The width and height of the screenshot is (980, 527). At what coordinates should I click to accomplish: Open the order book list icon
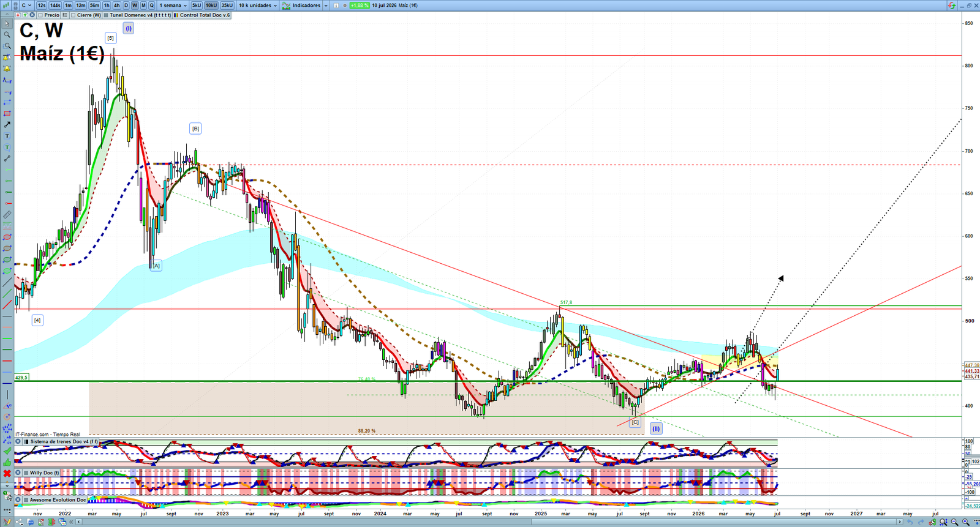(51, 522)
